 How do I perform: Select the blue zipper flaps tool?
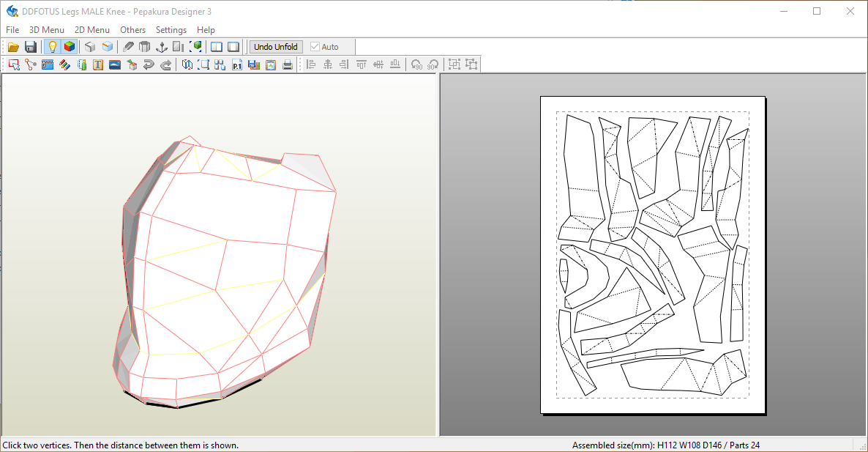[x=48, y=64]
